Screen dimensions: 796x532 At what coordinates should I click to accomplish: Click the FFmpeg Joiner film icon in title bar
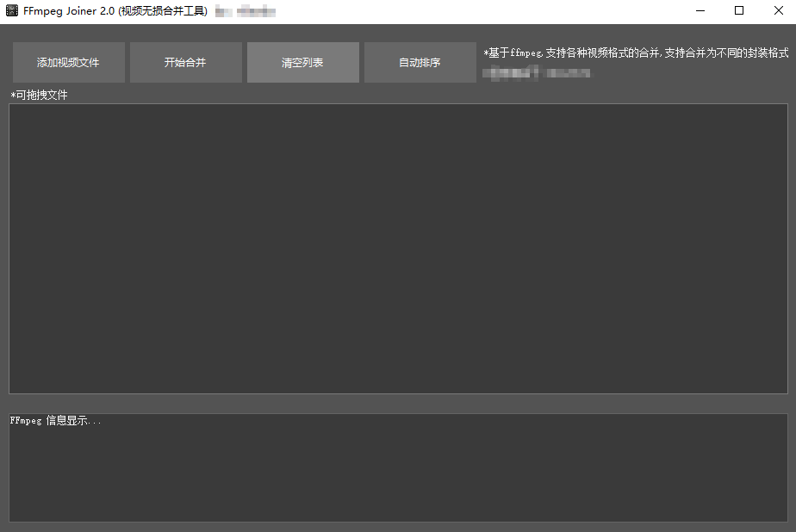coord(12,10)
